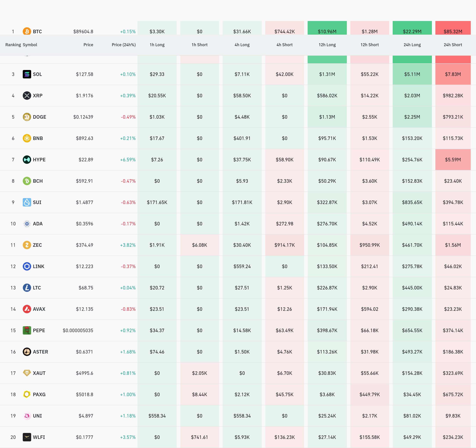Click the Uniswap UNI unicorn icon
The height and width of the screenshot is (448, 476).
[x=27, y=416]
